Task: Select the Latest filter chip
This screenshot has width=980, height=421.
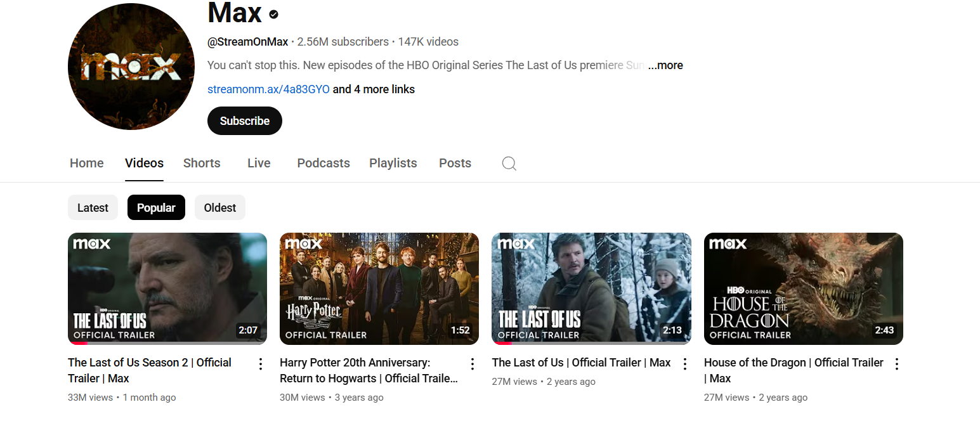Action: pyautogui.click(x=93, y=207)
